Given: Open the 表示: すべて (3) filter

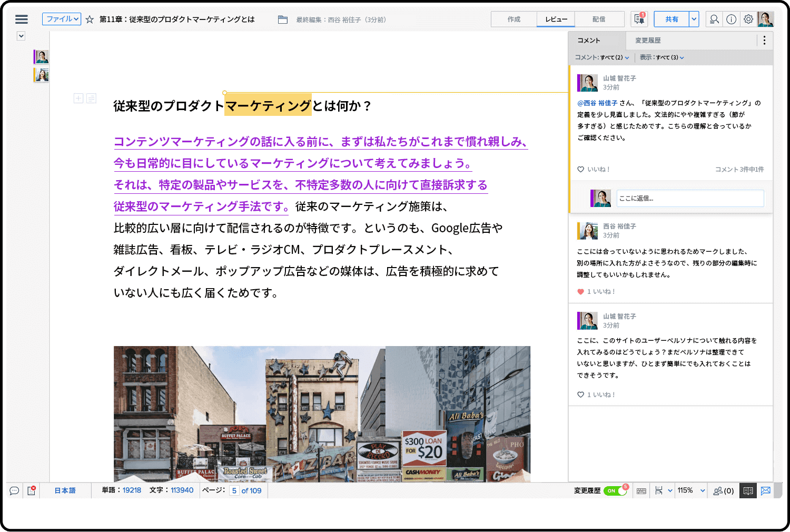Looking at the screenshot, I should click(661, 57).
